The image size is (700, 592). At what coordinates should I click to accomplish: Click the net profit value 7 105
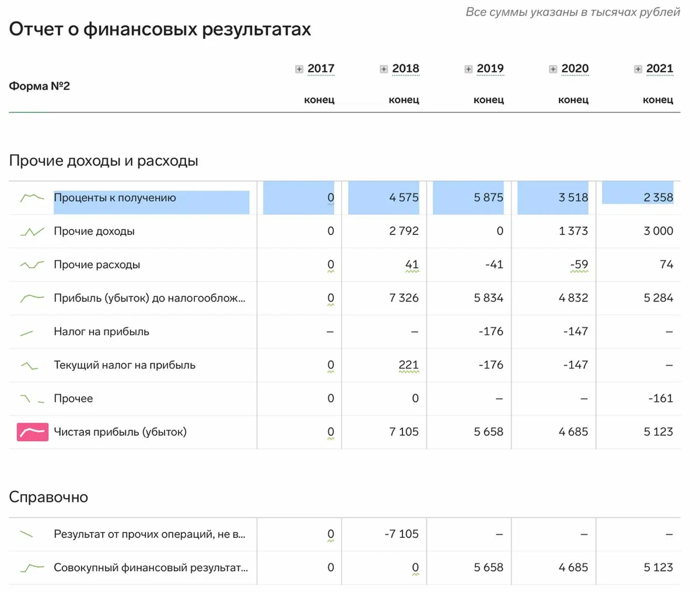[404, 432]
